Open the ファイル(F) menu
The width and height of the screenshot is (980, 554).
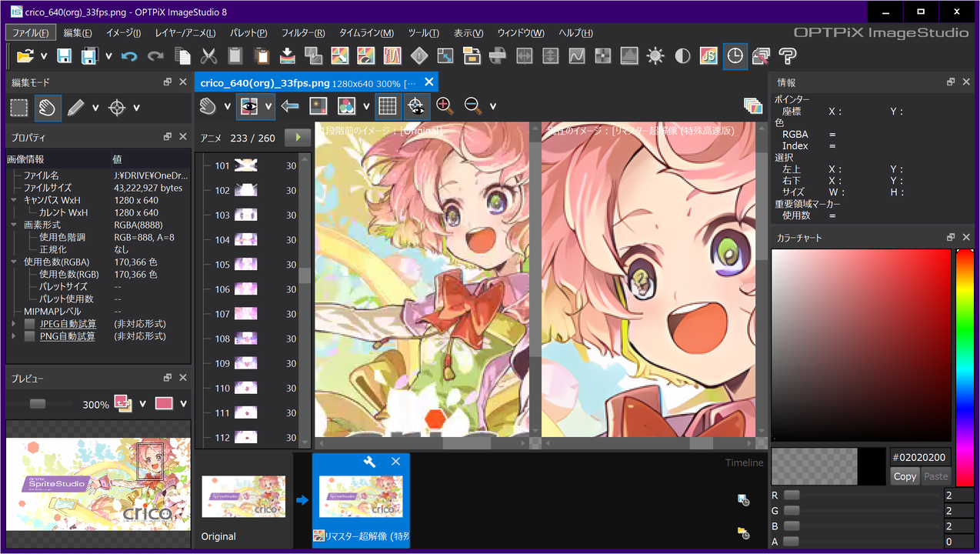pos(31,33)
